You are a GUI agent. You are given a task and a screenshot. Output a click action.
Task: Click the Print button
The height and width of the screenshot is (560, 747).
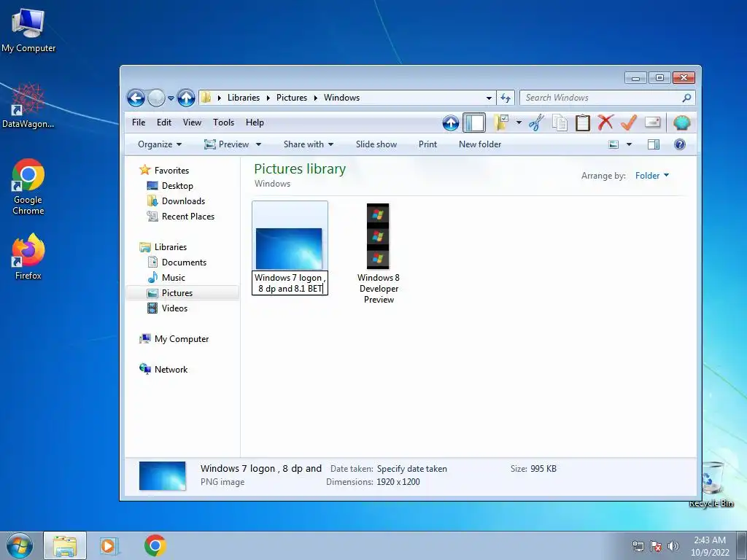pyautogui.click(x=427, y=144)
